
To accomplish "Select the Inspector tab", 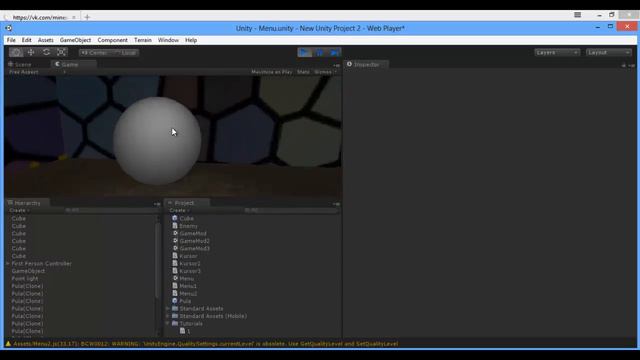I will [x=366, y=64].
